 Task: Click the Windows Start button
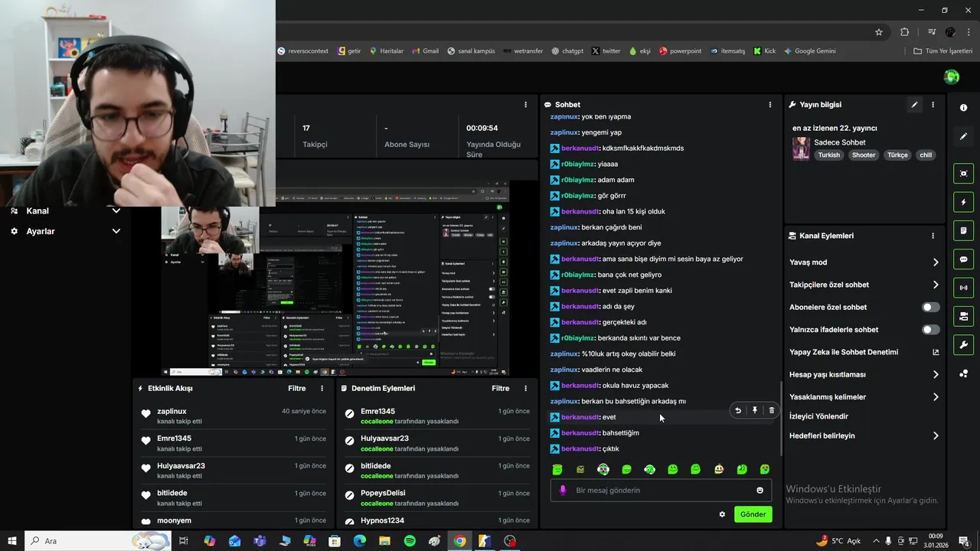point(12,541)
